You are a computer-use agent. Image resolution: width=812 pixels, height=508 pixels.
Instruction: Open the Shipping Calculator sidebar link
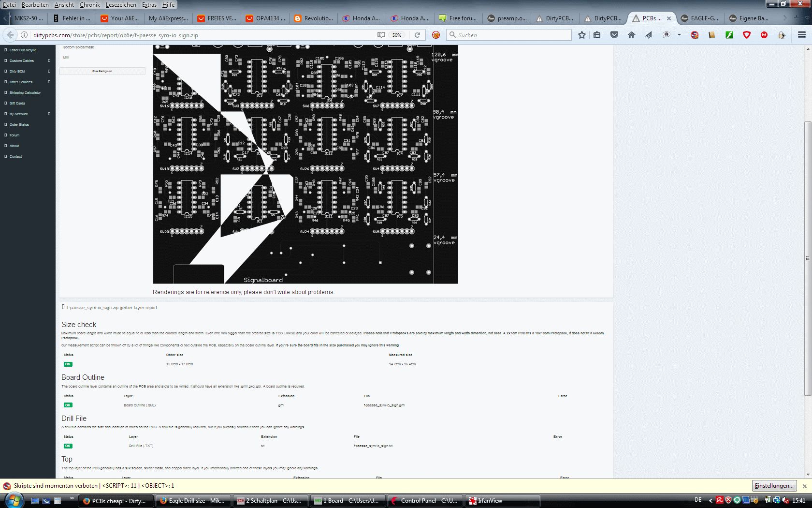(x=25, y=92)
